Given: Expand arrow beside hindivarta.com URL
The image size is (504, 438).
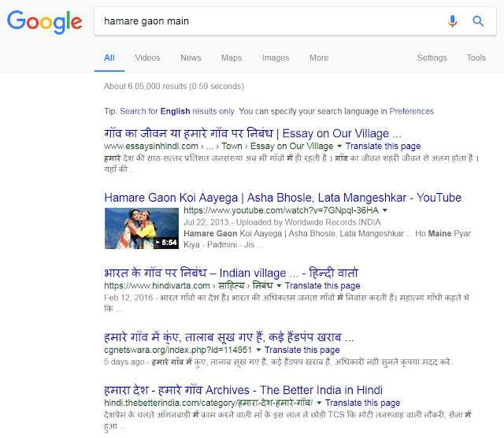Looking at the screenshot, I should pos(279,286).
